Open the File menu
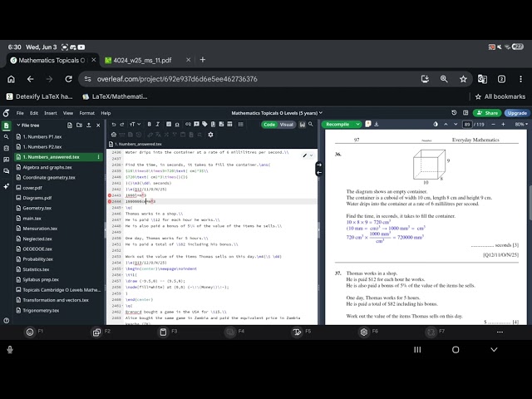 pos(20,113)
